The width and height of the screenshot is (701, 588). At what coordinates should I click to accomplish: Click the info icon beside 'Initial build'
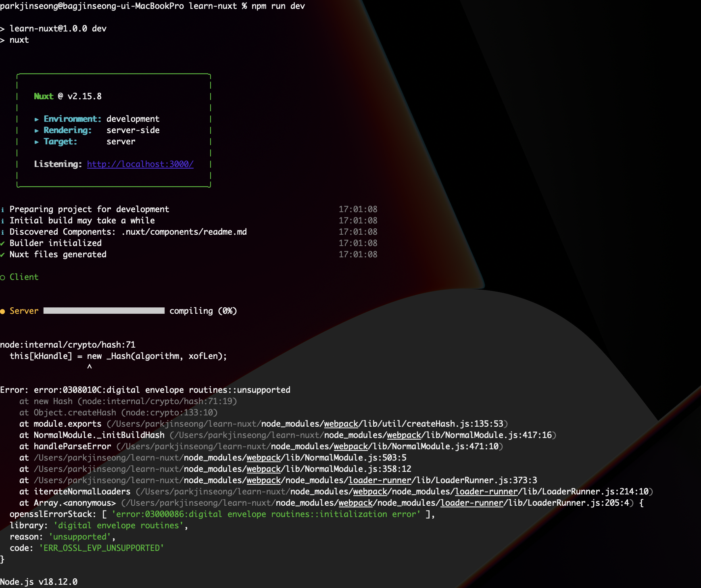(x=3, y=221)
